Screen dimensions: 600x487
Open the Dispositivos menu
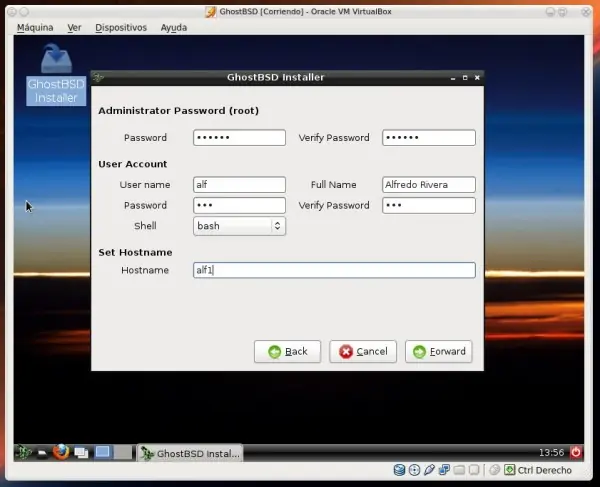(x=121, y=28)
